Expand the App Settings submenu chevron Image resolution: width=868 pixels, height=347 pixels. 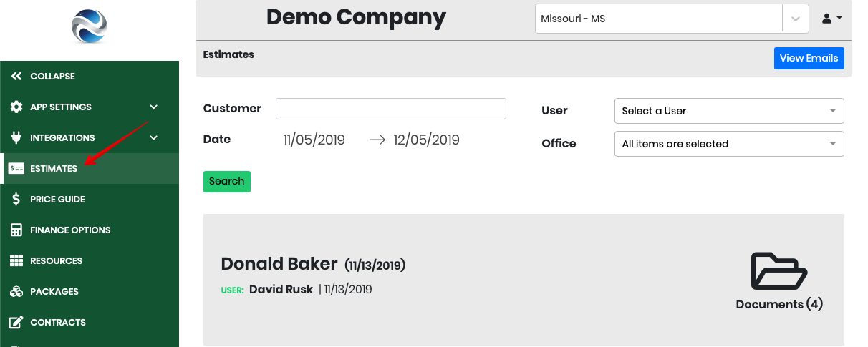point(153,107)
